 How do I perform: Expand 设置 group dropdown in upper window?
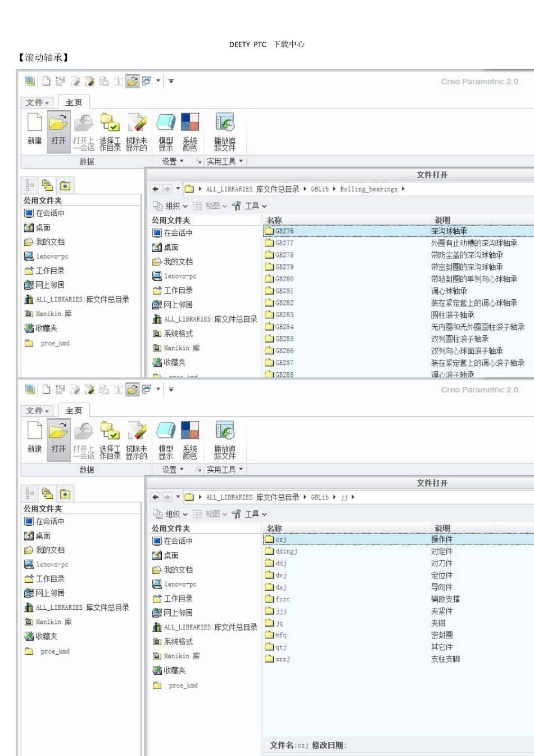173,161
